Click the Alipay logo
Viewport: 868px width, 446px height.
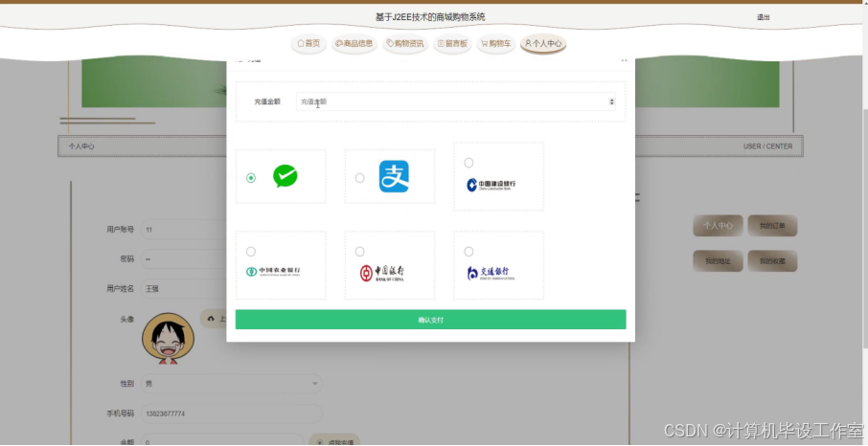pyautogui.click(x=394, y=176)
